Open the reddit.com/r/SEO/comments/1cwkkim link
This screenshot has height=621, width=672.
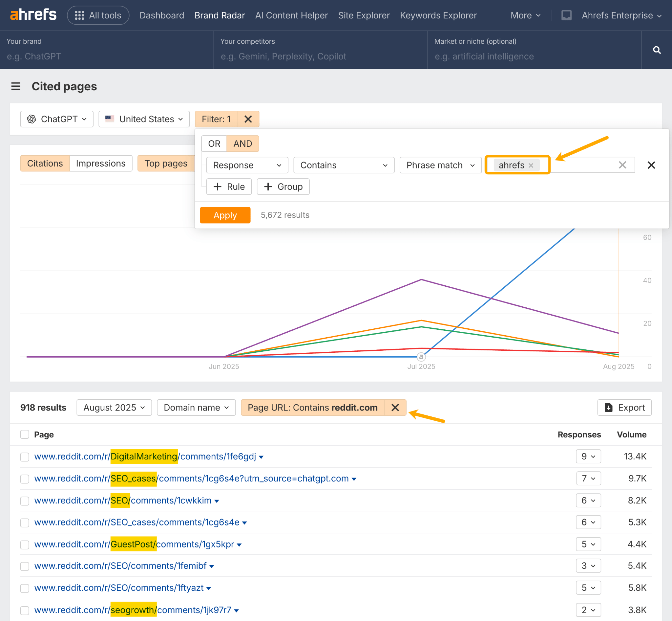pyautogui.click(x=124, y=500)
